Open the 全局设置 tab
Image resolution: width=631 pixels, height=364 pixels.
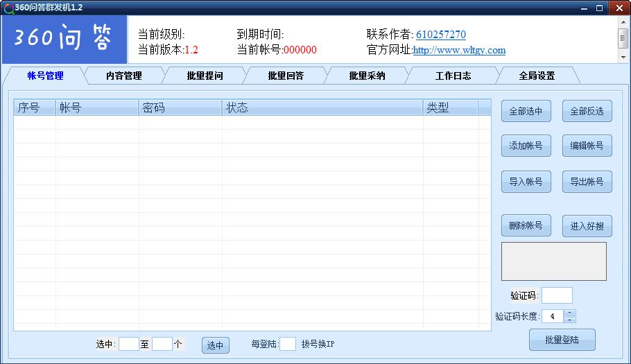[x=537, y=76]
